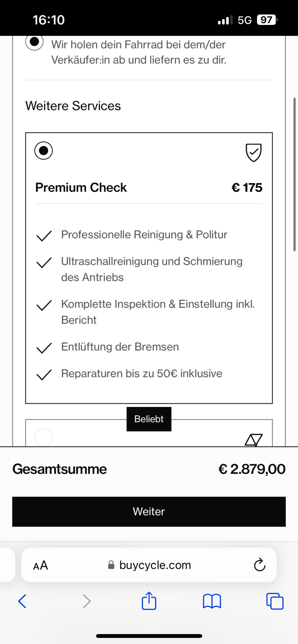The image size is (298, 644).
Task: Tap the Safari forward arrow
Action: [x=87, y=601]
